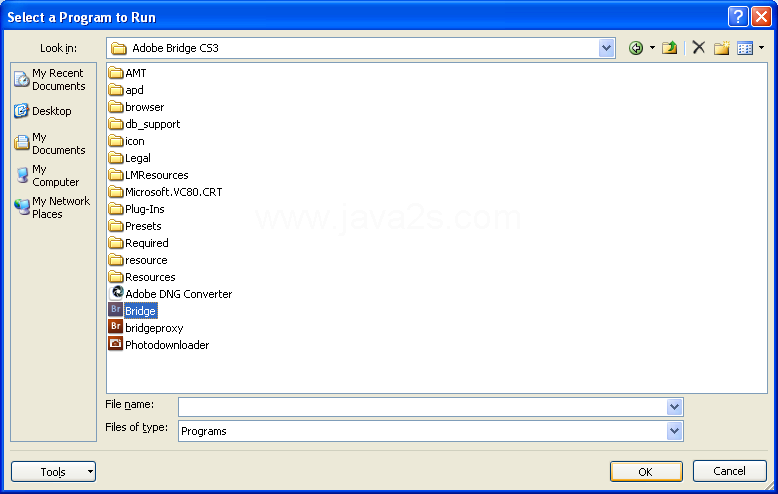Image resolution: width=778 pixels, height=494 pixels.
Task: Open My Documents location
Action: 50,143
